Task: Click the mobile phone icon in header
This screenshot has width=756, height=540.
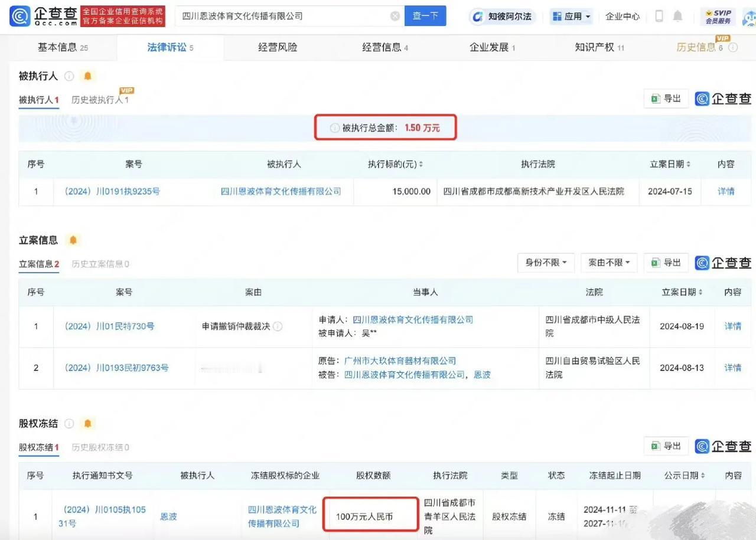Action: [659, 16]
